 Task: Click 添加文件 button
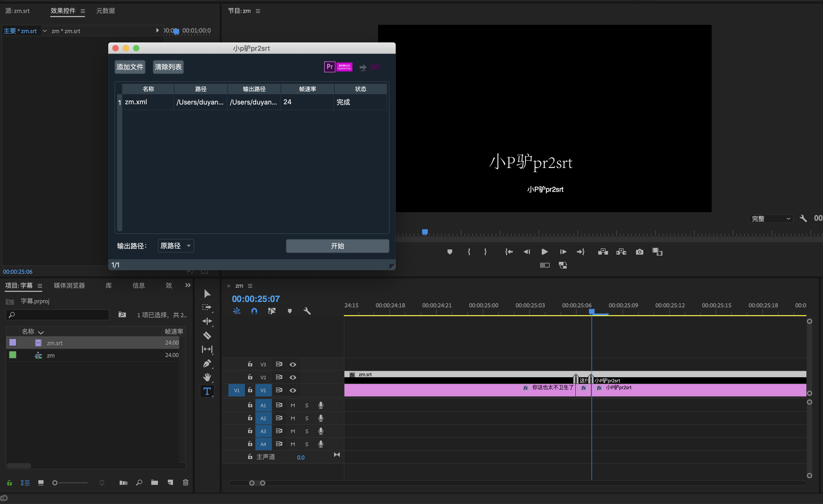pos(130,67)
